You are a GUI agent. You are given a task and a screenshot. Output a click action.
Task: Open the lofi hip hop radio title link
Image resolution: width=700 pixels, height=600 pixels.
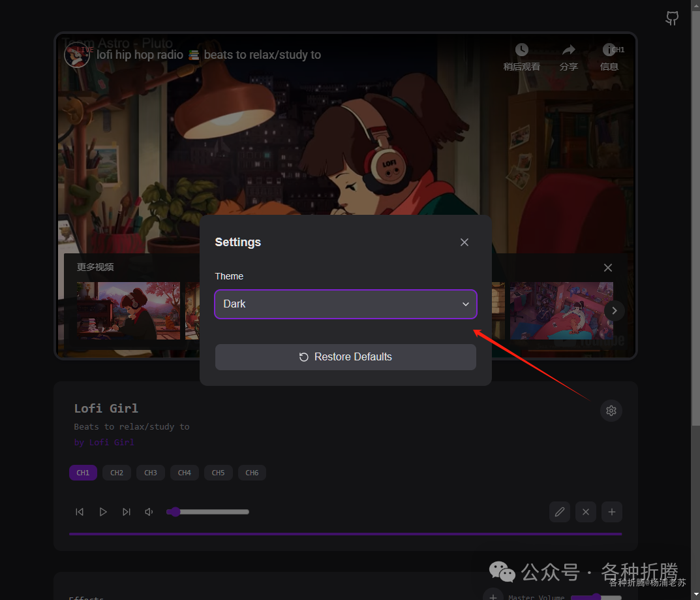(209, 55)
